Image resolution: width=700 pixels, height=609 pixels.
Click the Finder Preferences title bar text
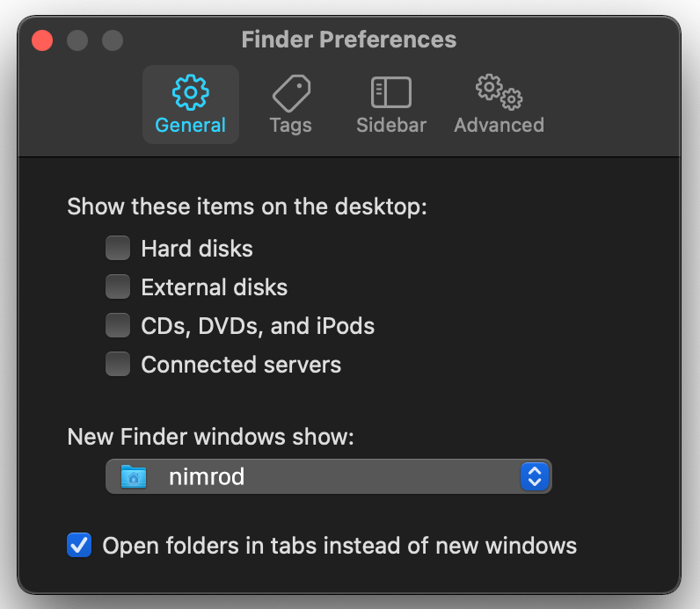tap(349, 40)
